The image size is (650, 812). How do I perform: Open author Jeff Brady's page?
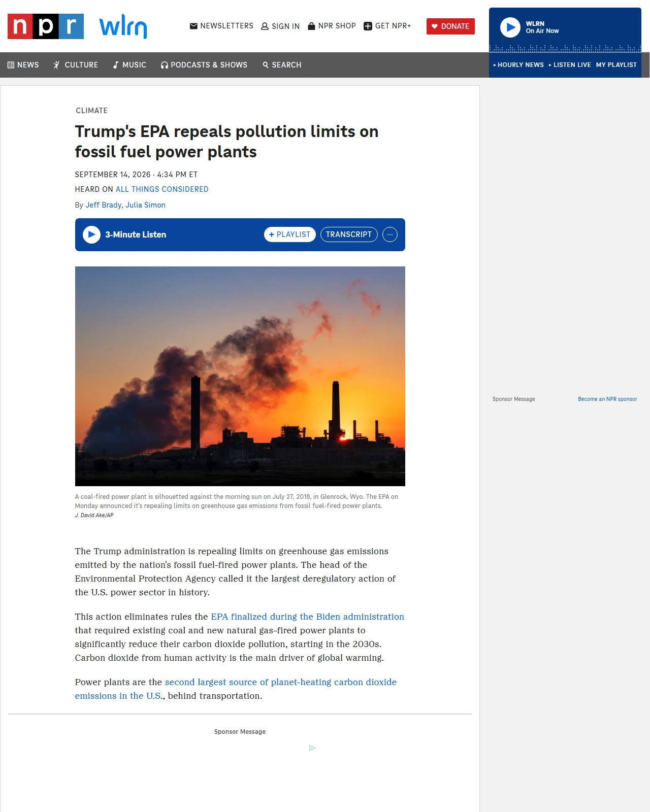point(104,205)
